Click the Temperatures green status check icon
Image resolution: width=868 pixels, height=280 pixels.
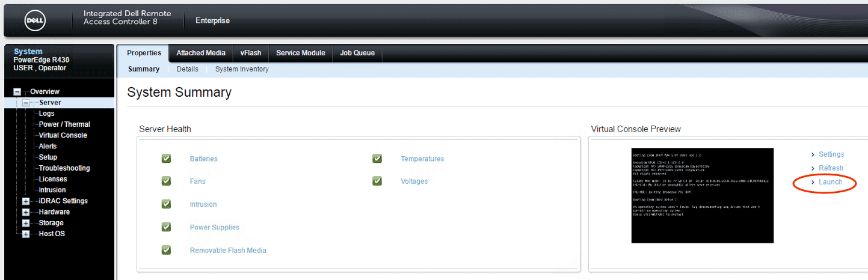click(x=377, y=159)
